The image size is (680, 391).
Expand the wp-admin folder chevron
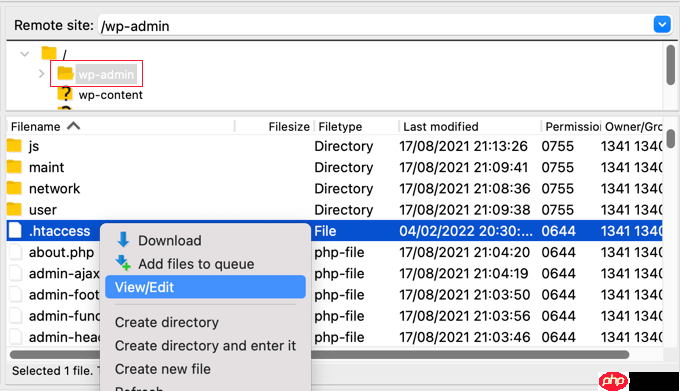(x=41, y=74)
